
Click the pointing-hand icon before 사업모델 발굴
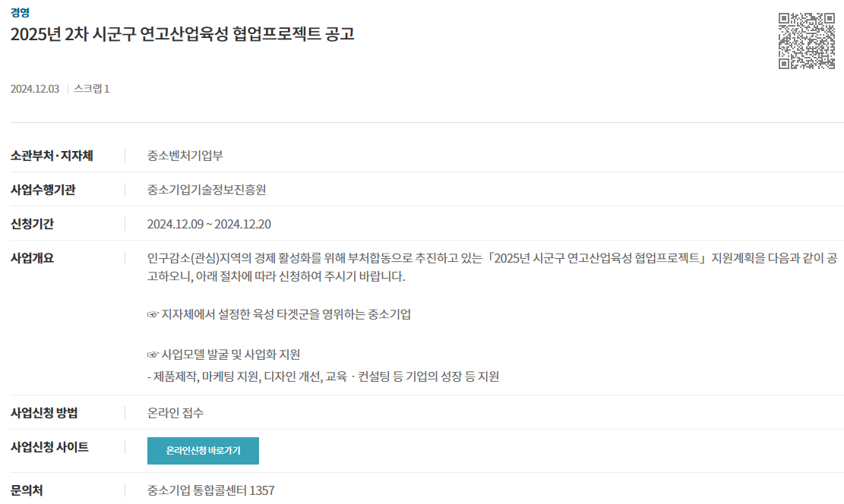pyautogui.click(x=153, y=355)
